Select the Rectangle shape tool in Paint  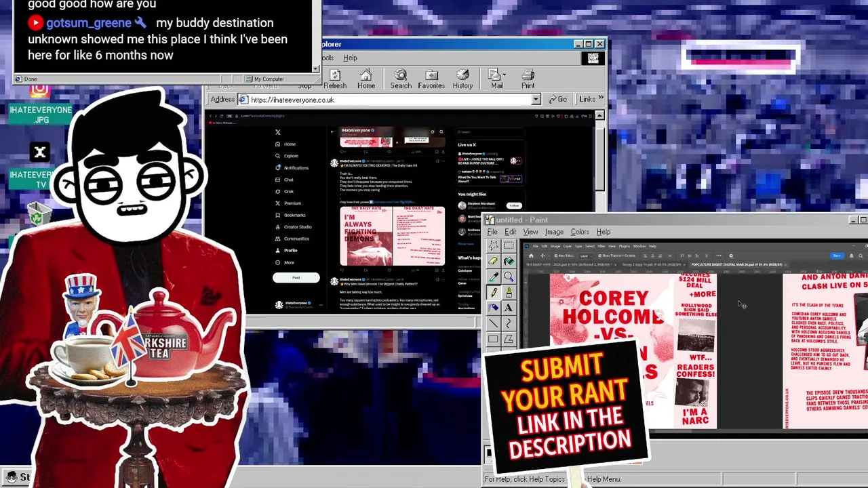pos(494,339)
